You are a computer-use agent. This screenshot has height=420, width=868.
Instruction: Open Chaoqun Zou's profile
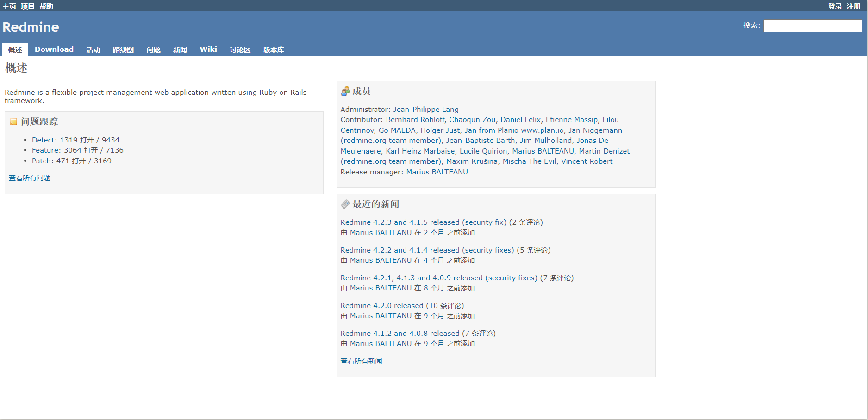472,119
